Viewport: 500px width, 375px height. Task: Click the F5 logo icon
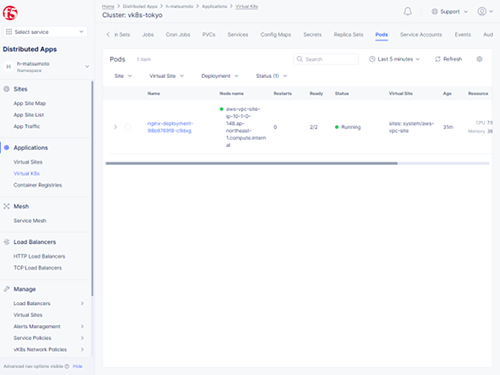[x=10, y=13]
